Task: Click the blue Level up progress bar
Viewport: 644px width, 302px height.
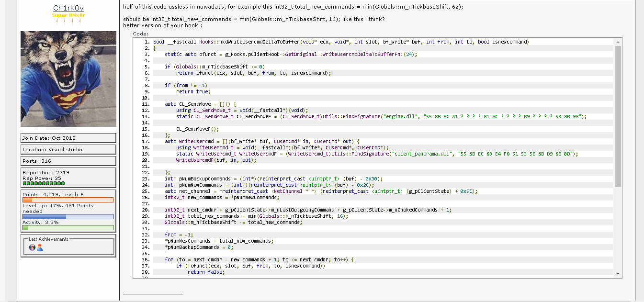Action: [68, 216]
